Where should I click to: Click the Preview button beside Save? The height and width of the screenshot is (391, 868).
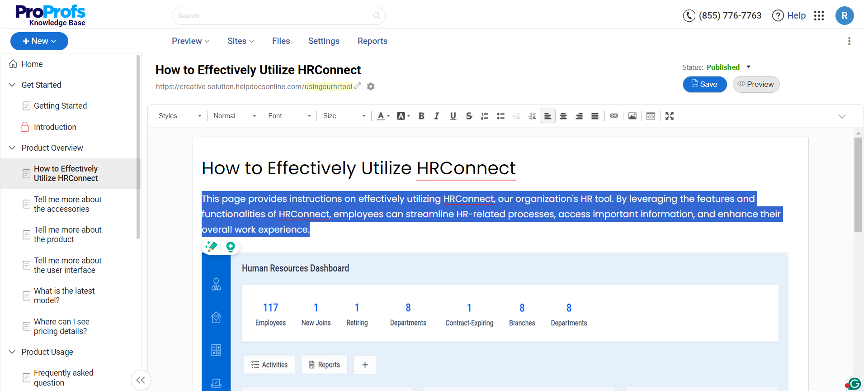click(x=756, y=84)
